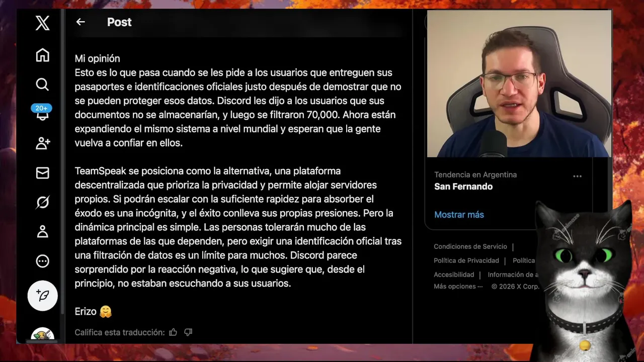Image resolution: width=644 pixels, height=362 pixels.
Task: Expand Más opciones footer menu
Action: tap(458, 286)
